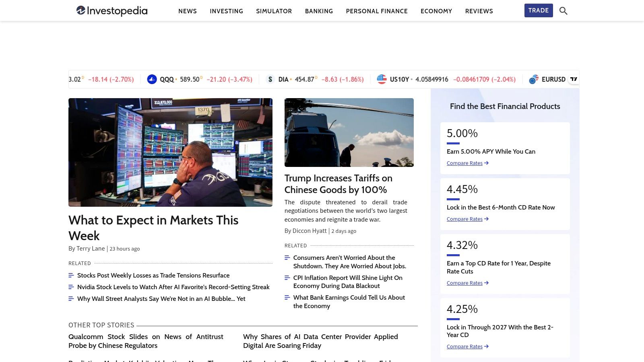This screenshot has width=644, height=362.
Task: Open the Reviews menu
Action: click(479, 11)
